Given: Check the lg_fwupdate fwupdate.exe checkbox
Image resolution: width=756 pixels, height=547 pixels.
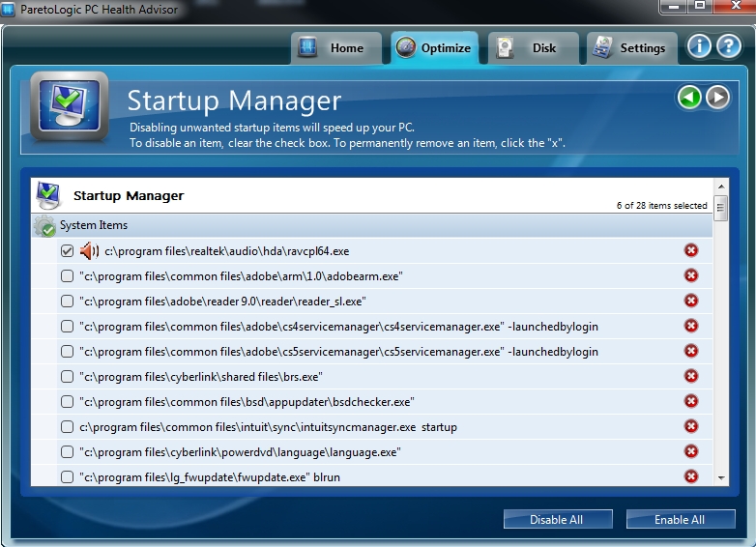Looking at the screenshot, I should click(67, 476).
